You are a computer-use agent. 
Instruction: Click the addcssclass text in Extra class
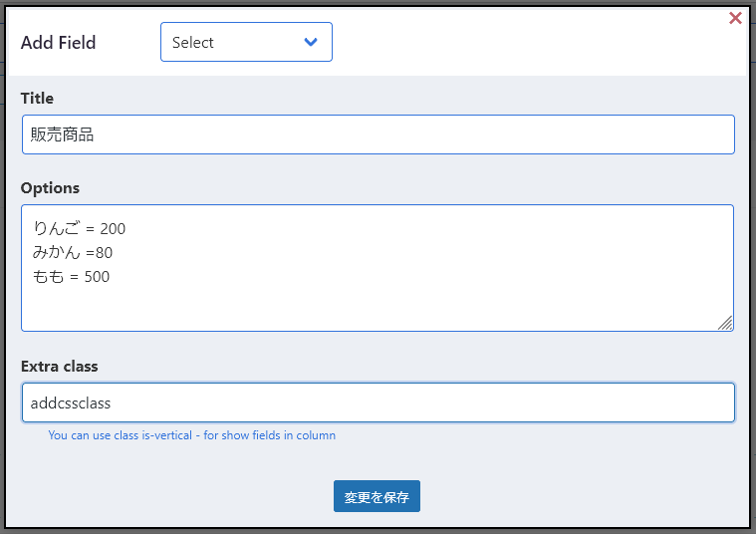click(x=71, y=402)
